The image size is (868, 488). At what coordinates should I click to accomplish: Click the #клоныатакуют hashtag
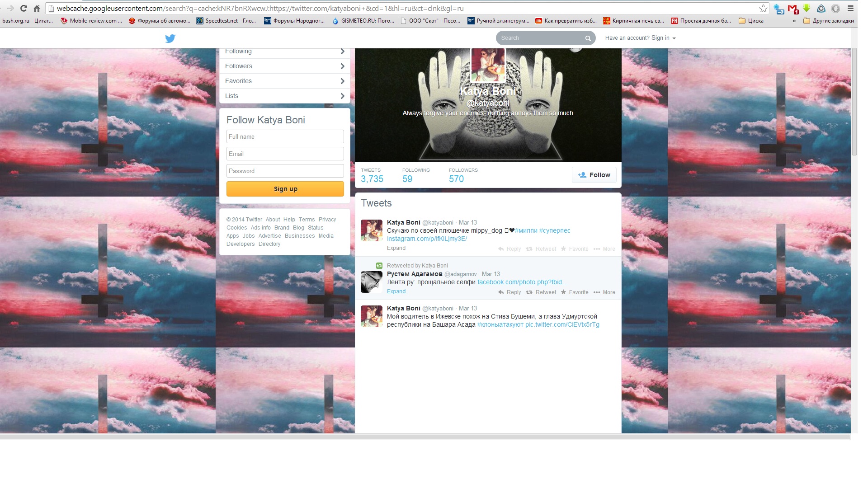tap(500, 324)
